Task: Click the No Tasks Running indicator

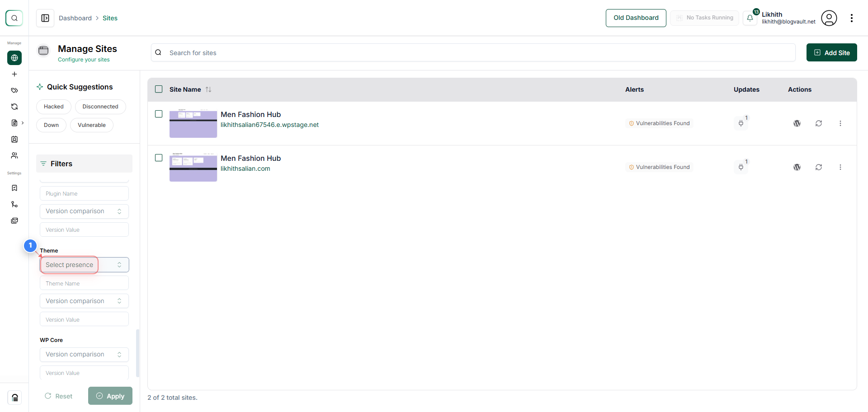Action: coord(704,18)
